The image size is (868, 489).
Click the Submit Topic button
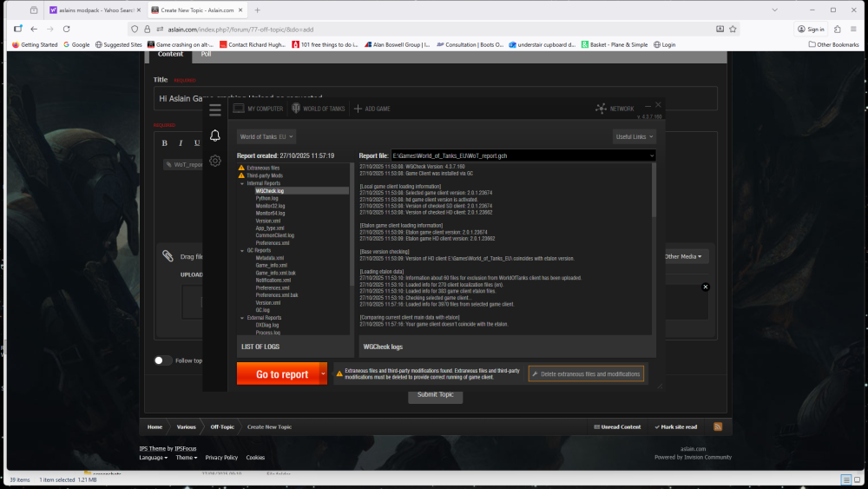coord(435,395)
